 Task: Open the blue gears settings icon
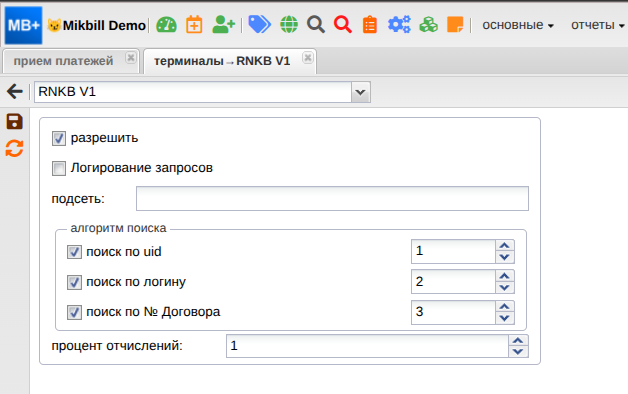click(399, 25)
